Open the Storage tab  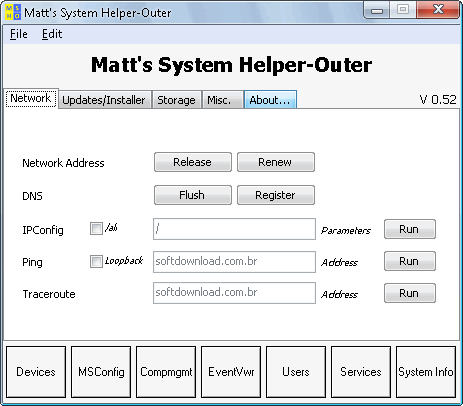click(x=176, y=100)
